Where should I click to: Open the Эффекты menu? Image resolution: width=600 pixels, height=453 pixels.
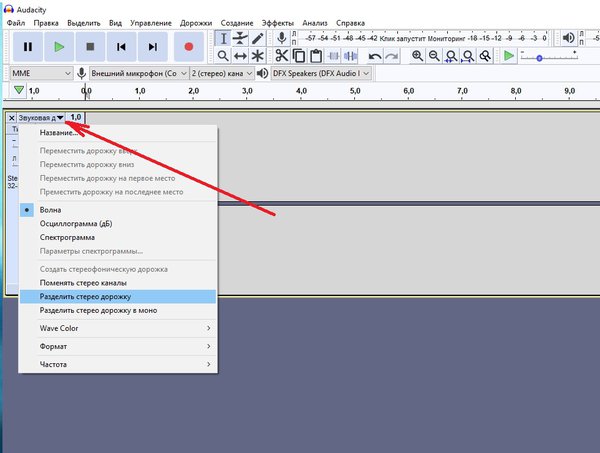point(277,23)
